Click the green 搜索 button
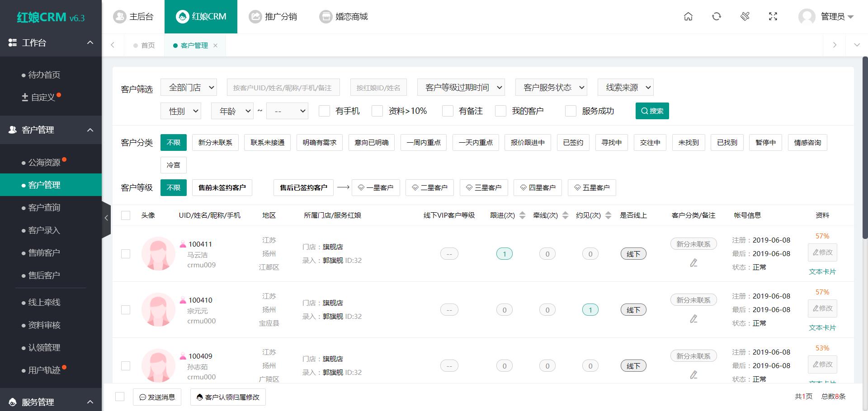The image size is (868, 411). point(652,111)
